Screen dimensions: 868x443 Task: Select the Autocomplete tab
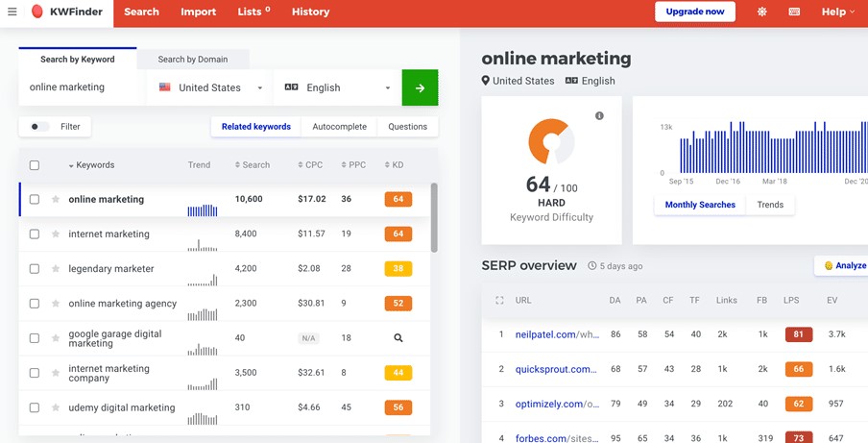(x=339, y=127)
